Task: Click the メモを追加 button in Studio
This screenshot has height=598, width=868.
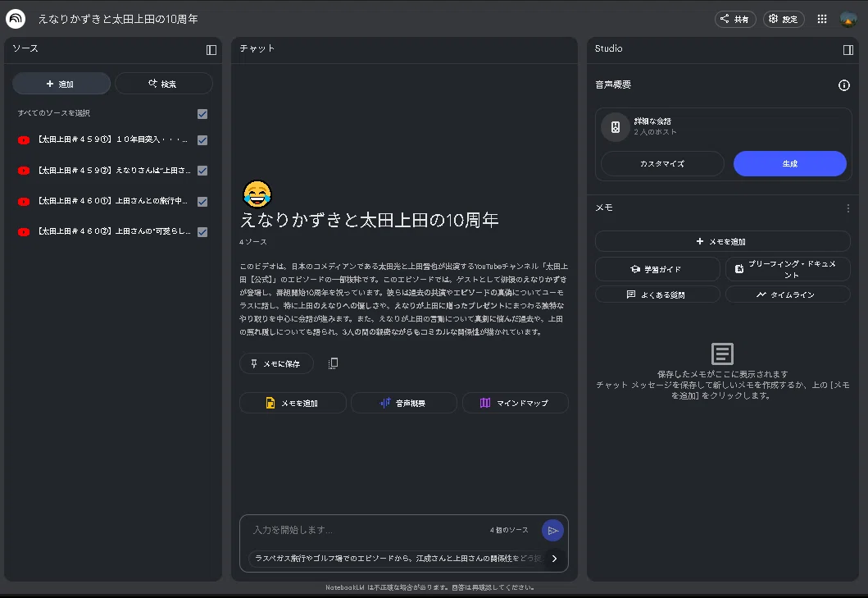Action: click(x=722, y=242)
